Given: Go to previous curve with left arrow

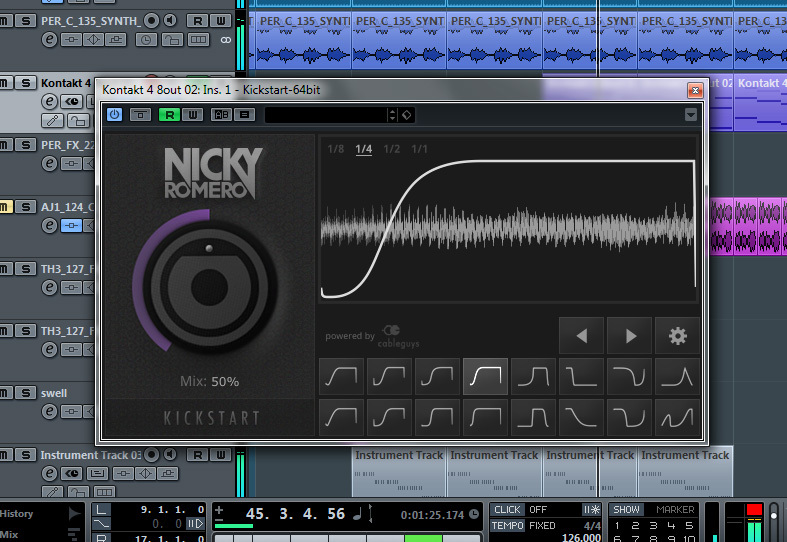Looking at the screenshot, I should [x=581, y=336].
